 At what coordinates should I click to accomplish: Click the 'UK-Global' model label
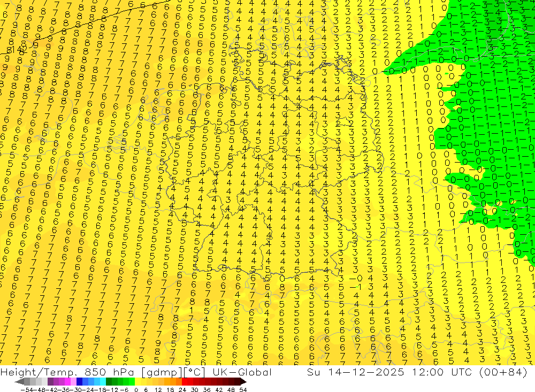pos(242,372)
